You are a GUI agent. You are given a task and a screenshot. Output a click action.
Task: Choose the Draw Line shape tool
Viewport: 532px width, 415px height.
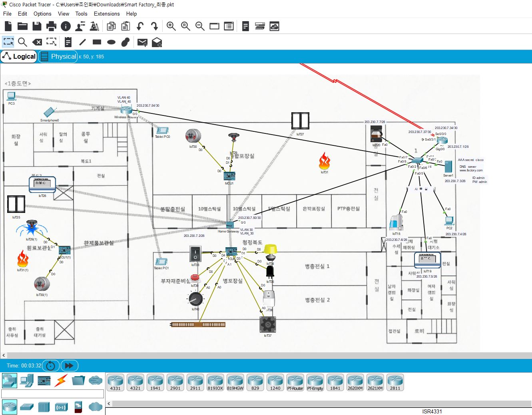[x=83, y=42]
